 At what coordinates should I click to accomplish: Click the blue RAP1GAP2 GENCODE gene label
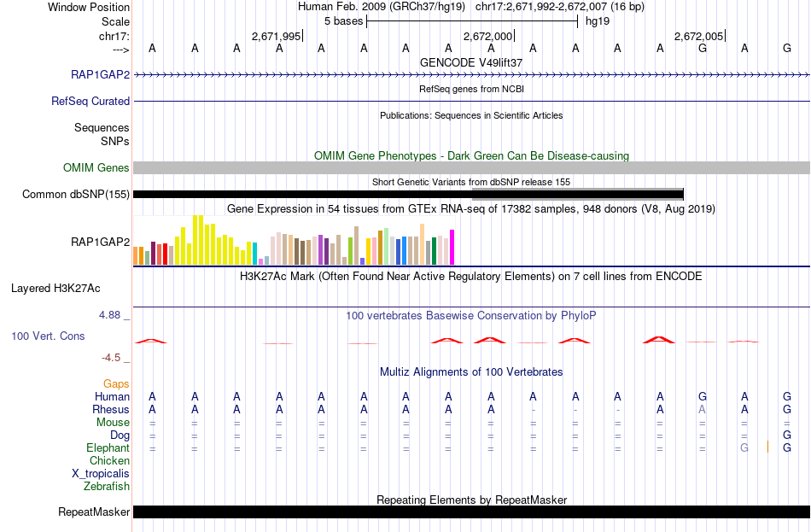click(101, 74)
